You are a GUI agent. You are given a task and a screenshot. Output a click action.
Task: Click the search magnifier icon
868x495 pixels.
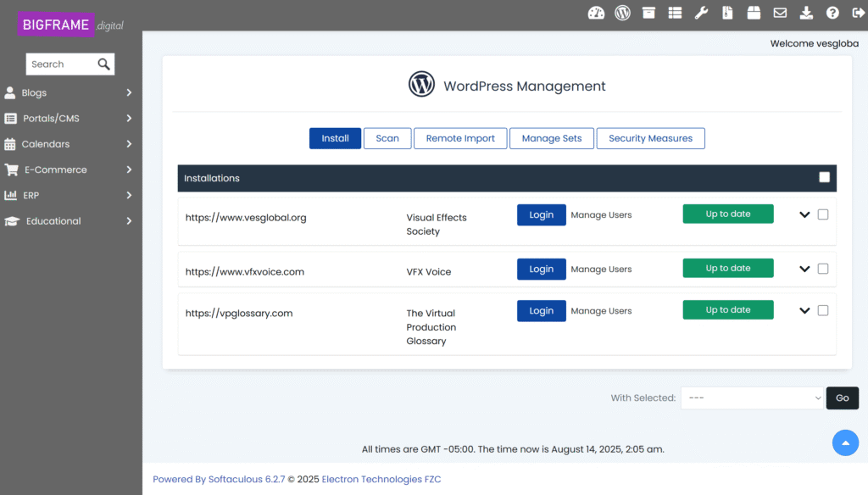tap(103, 64)
